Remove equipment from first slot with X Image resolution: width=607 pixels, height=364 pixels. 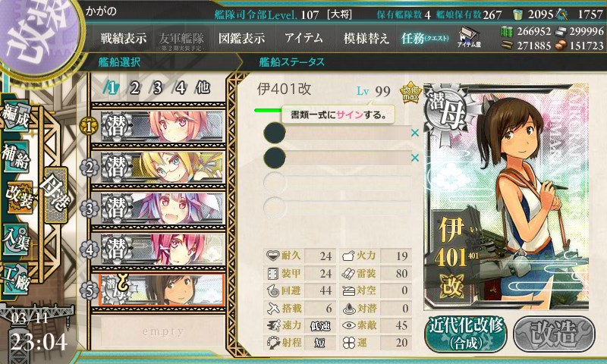coord(415,133)
